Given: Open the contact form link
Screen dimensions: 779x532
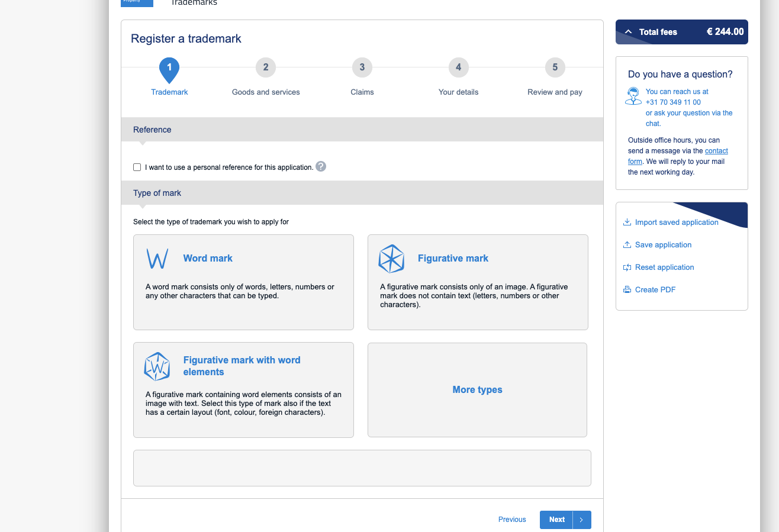Looking at the screenshot, I should (x=678, y=156).
